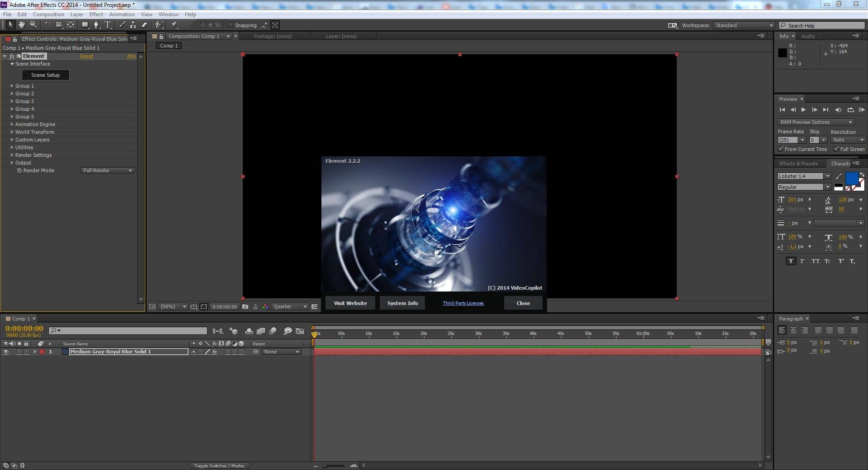868x470 pixels.
Task: Close the Element 2.2.2 dialog
Action: pos(523,303)
